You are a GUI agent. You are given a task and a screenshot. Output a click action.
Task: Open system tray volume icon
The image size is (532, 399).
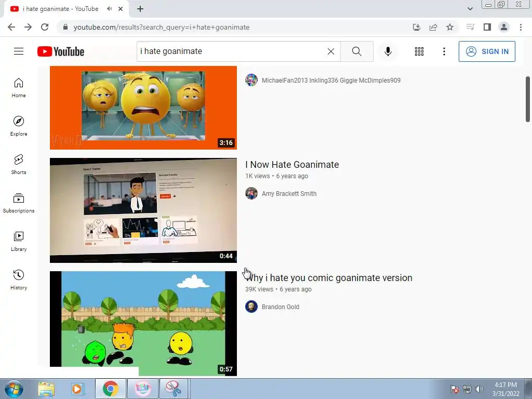[479, 389]
